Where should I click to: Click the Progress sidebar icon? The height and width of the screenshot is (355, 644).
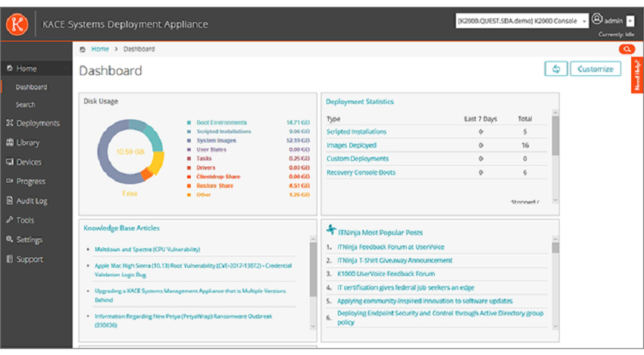(10, 181)
